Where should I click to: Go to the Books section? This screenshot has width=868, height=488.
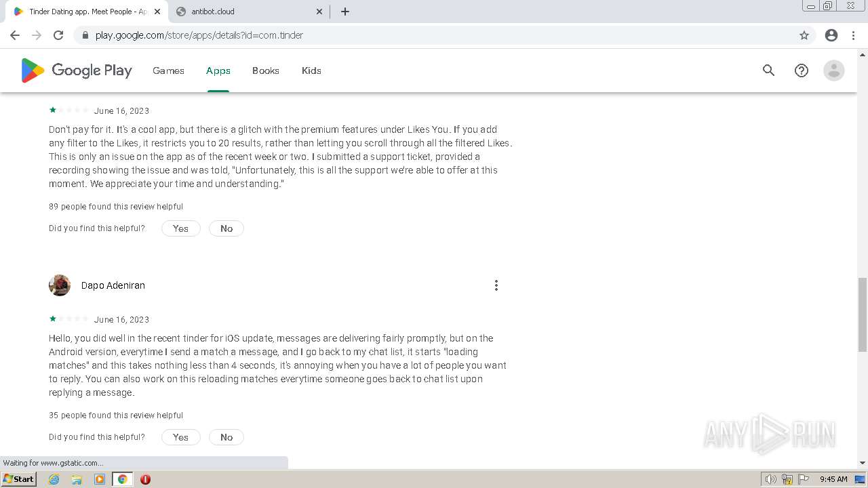(x=266, y=70)
